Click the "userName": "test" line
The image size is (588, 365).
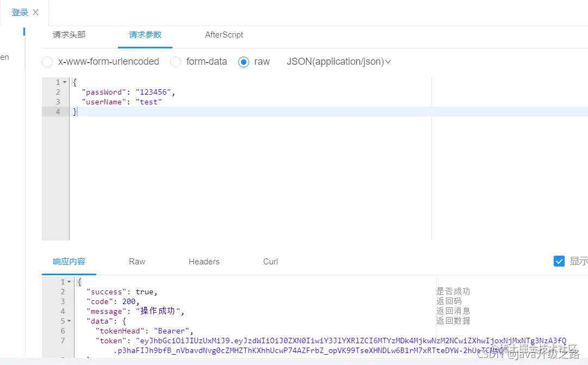coord(122,102)
